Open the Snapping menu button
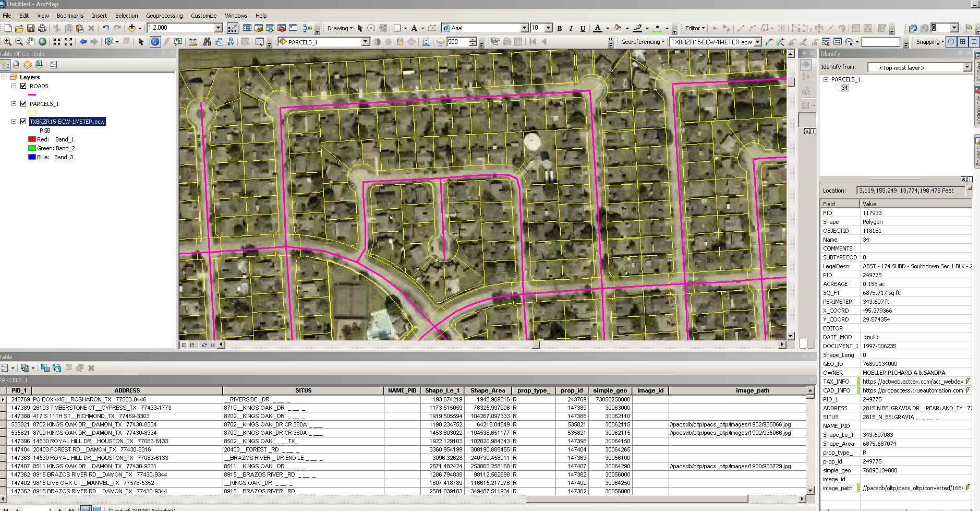This screenshot has height=511, width=980. pos(930,42)
